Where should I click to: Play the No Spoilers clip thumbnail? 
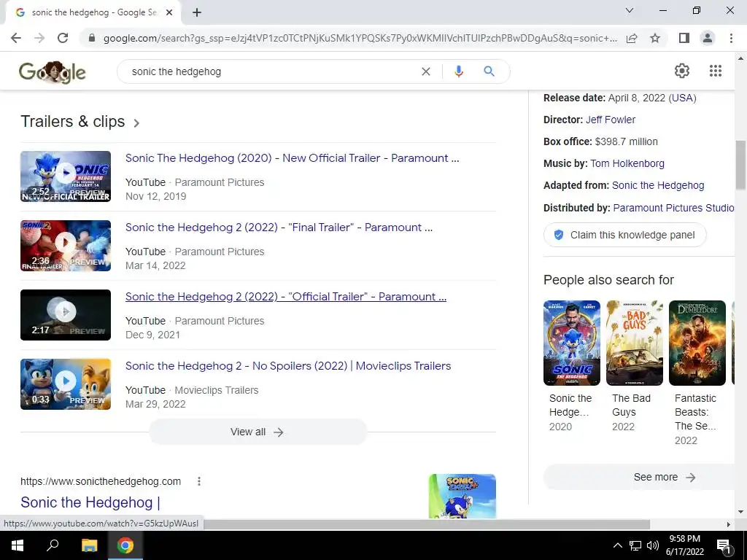(x=66, y=384)
